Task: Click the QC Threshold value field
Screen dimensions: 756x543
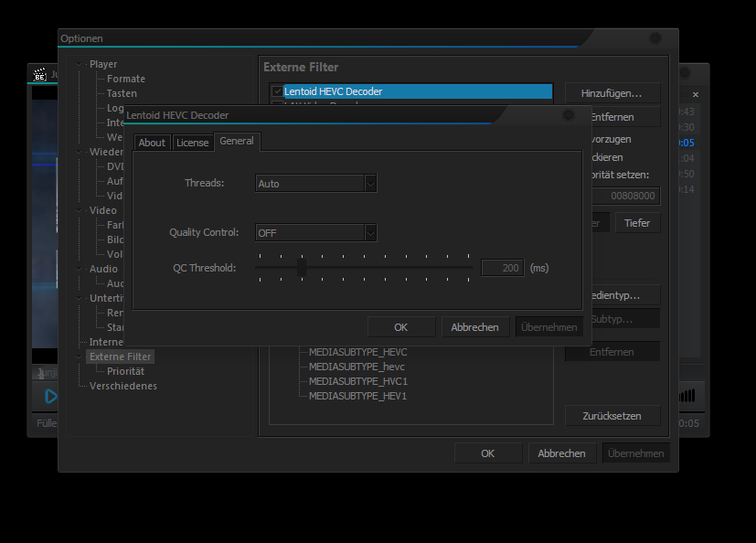Action: point(502,268)
